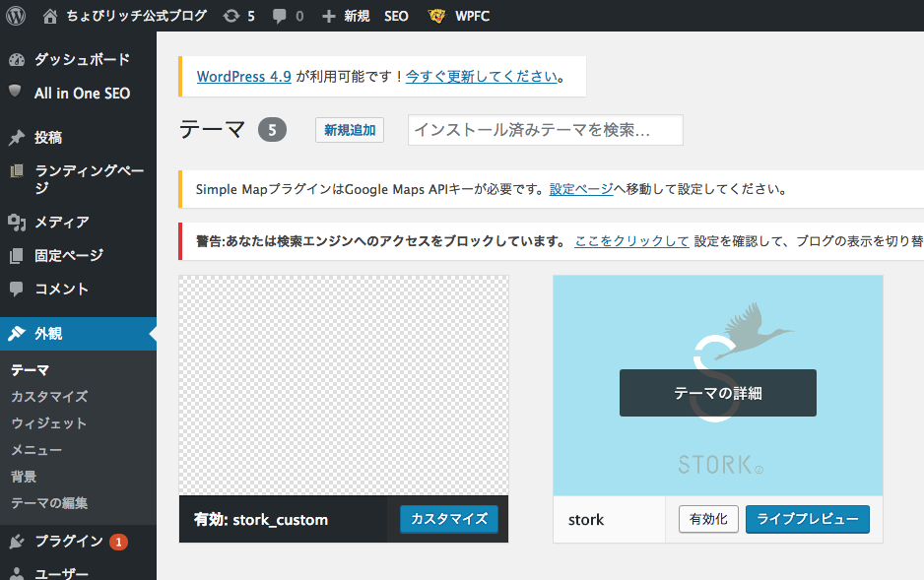Click 新規 in the admin bar
Screen dimensions: 924x580
coord(358,16)
